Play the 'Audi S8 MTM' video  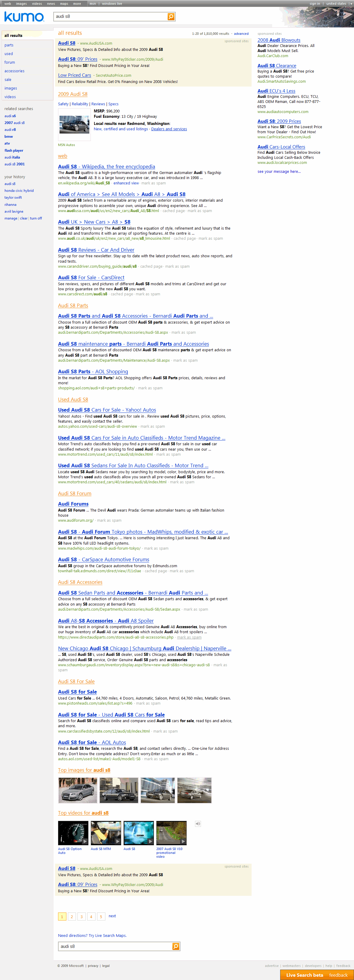coord(106,833)
